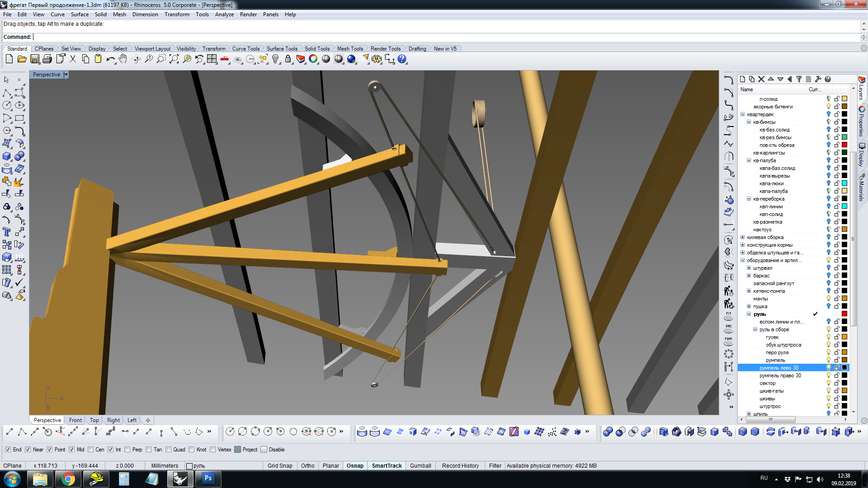The height and width of the screenshot is (488, 868).
Task: Change color swatch of пов-сть обреза layer
Action: point(844,145)
